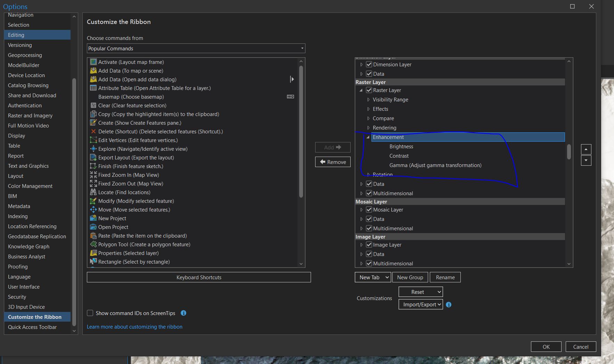Enable Show command IDs on ScreenTips
This screenshot has width=614, height=364.
[90, 313]
